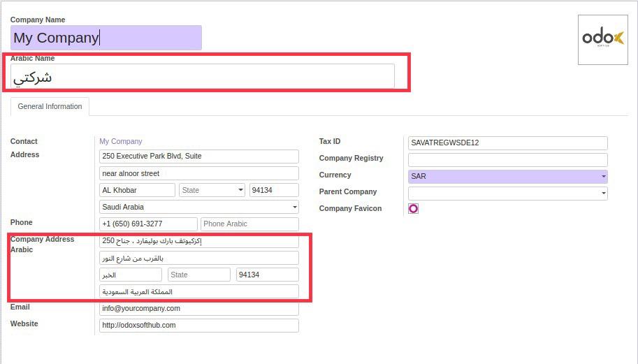Screen dimensions: 638x364
Task: Click the Odox company logo image
Action: click(602, 40)
